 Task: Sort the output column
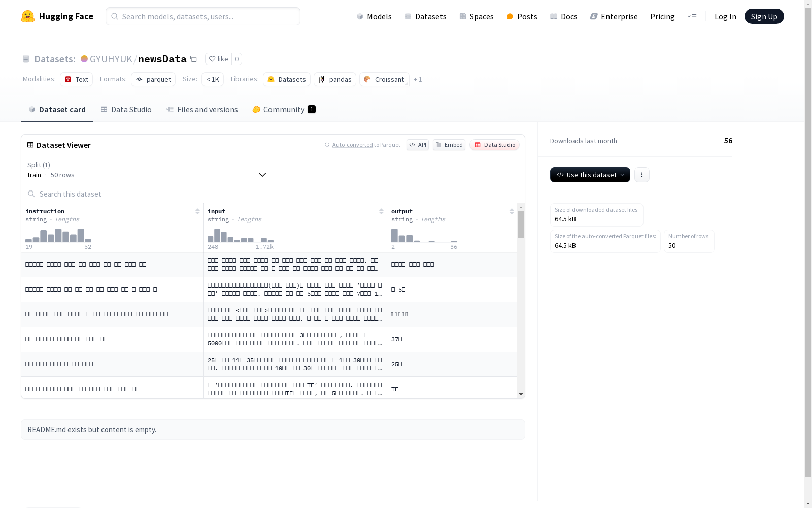click(x=512, y=211)
